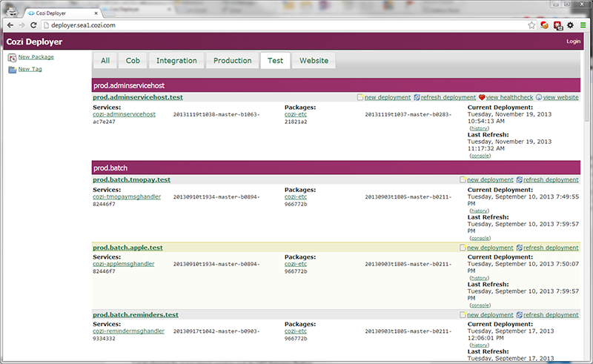Switch to the Cob tab
Image resolution: width=593 pixels, height=364 pixels.
133,61
